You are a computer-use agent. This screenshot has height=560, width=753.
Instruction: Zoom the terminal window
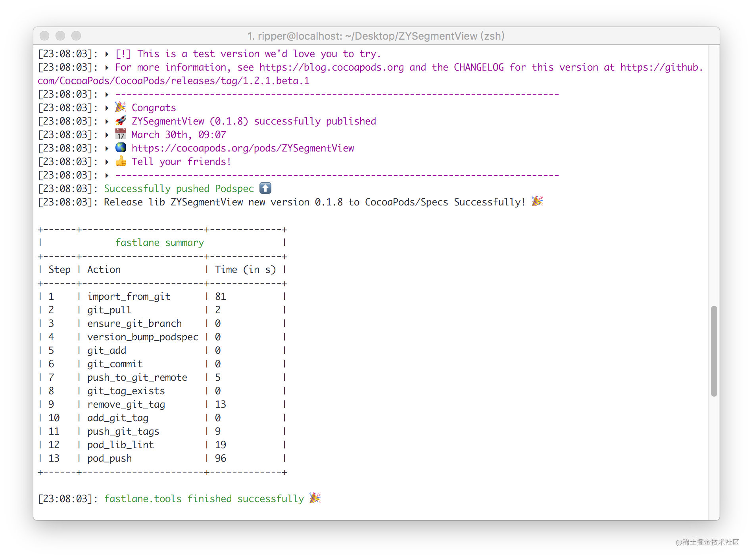pos(76,36)
